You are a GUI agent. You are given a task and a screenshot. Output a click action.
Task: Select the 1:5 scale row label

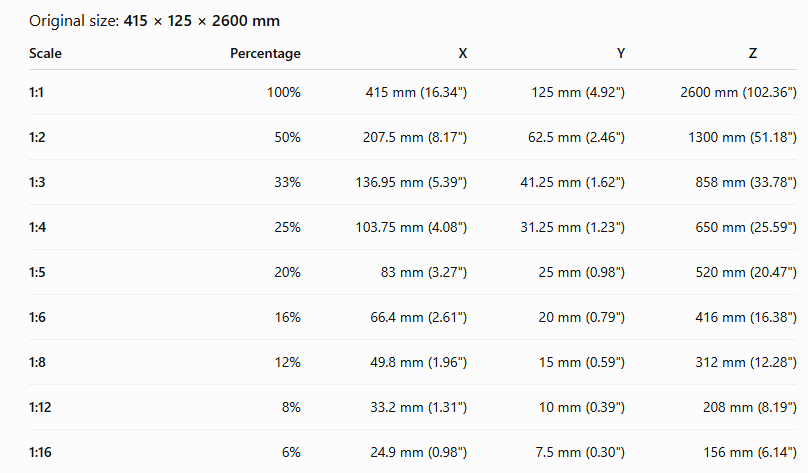[37, 272]
